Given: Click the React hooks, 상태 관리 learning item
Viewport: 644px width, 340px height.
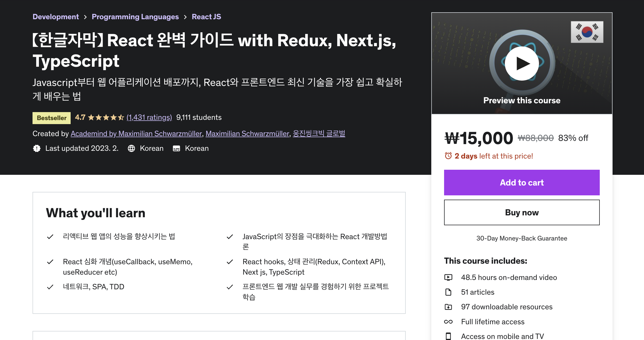Looking at the screenshot, I should point(314,267).
